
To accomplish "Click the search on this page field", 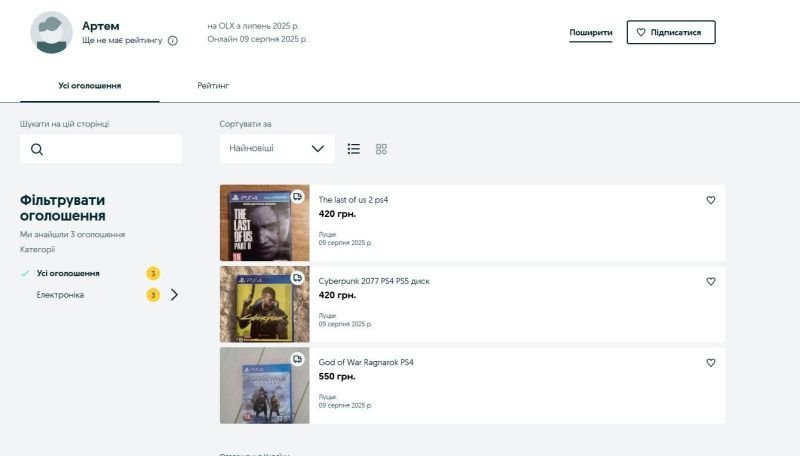I will (x=110, y=149).
